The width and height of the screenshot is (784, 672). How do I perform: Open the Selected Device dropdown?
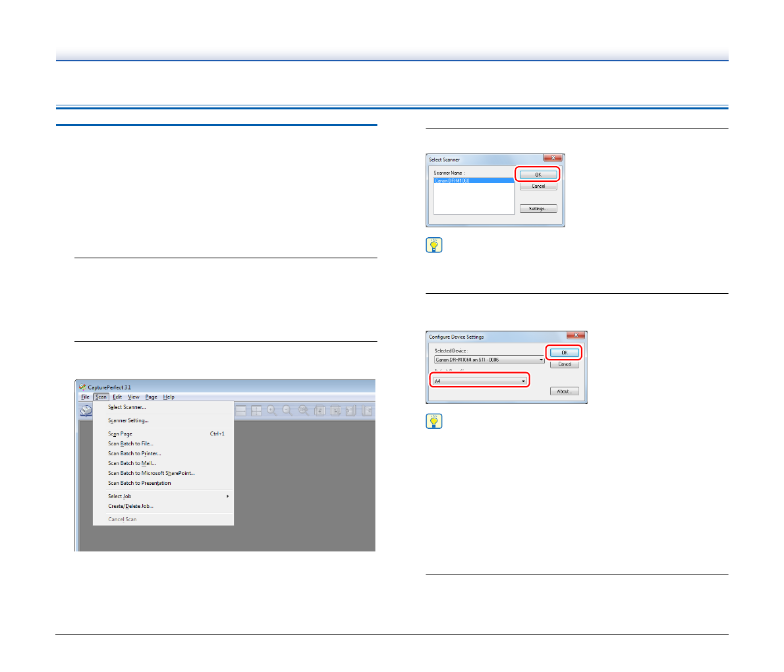pyautogui.click(x=541, y=360)
